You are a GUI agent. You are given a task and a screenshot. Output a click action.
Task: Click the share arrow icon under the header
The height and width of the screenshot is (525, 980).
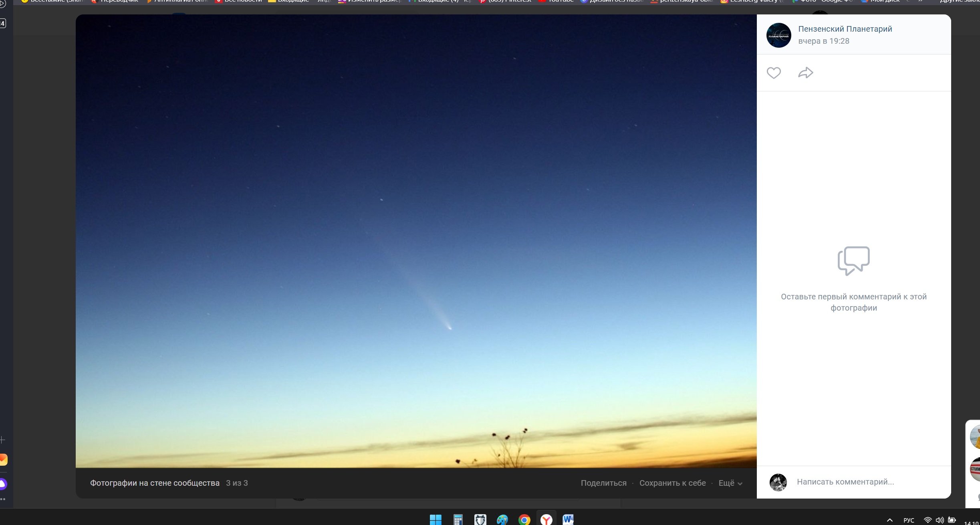[805, 73]
